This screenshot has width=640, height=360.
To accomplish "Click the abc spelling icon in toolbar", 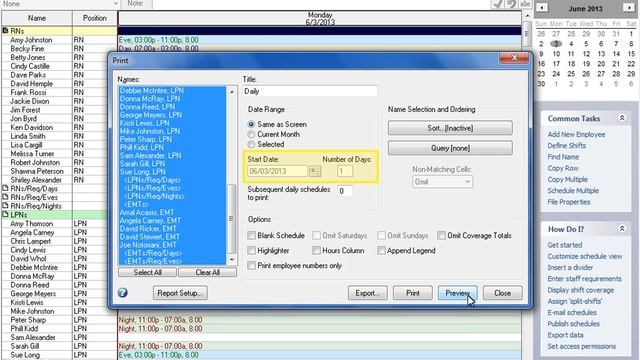I will click(525, 4).
